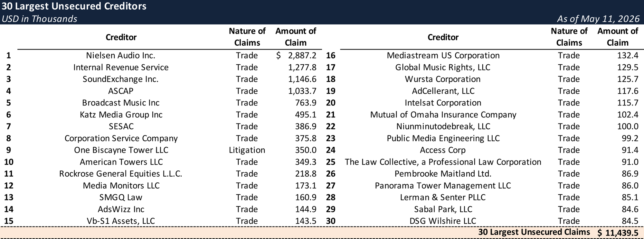This screenshot has width=644, height=239.
Task: Click the 'Litigation' nature of claim cell
Action: click(x=247, y=150)
